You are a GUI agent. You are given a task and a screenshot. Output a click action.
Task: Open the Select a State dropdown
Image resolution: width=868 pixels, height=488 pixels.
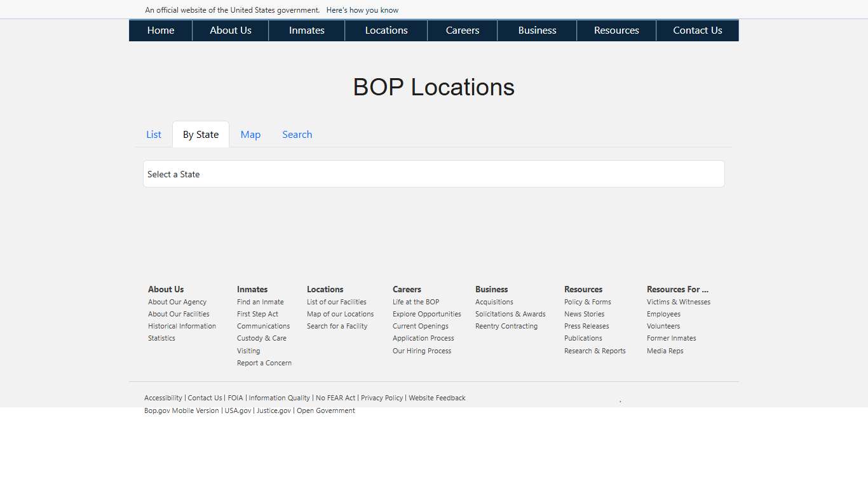tap(434, 173)
